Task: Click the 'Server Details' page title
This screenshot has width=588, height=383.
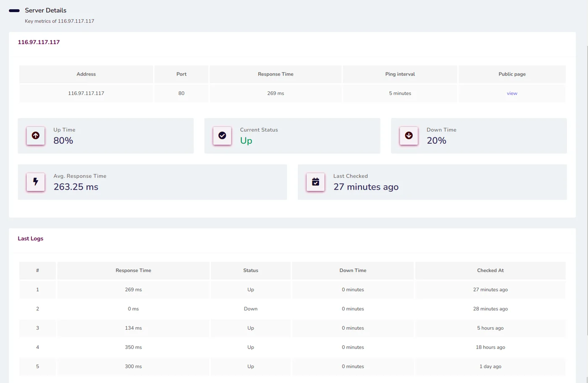Action: pyautogui.click(x=45, y=10)
